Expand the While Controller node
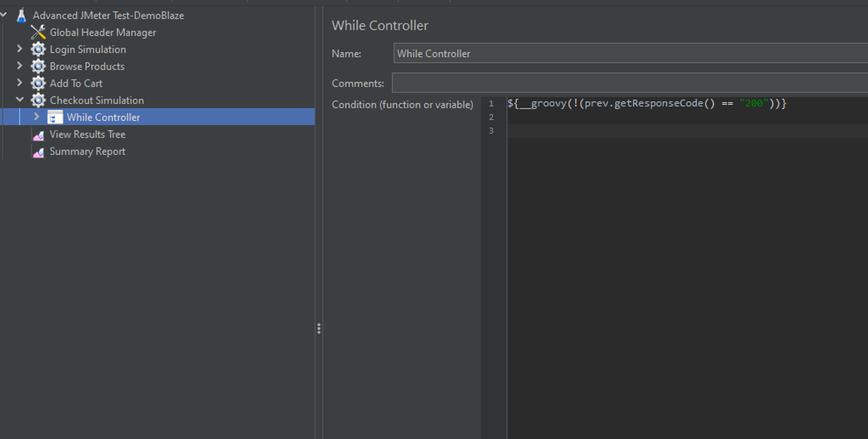This screenshot has height=439, width=868. [x=37, y=117]
